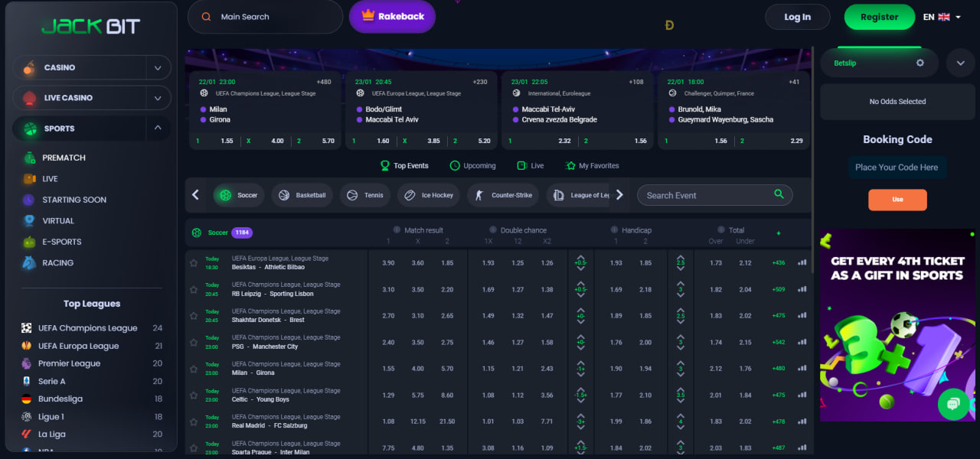Image resolution: width=980 pixels, height=459 pixels.
Task: Click the Search Event input
Action: point(715,195)
